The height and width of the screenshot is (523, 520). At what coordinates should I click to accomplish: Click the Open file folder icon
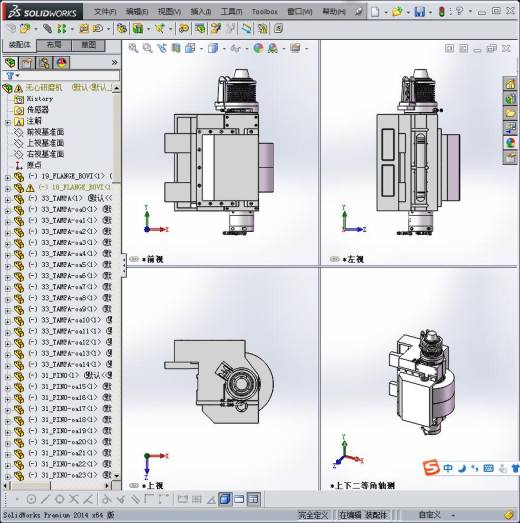pos(397,12)
